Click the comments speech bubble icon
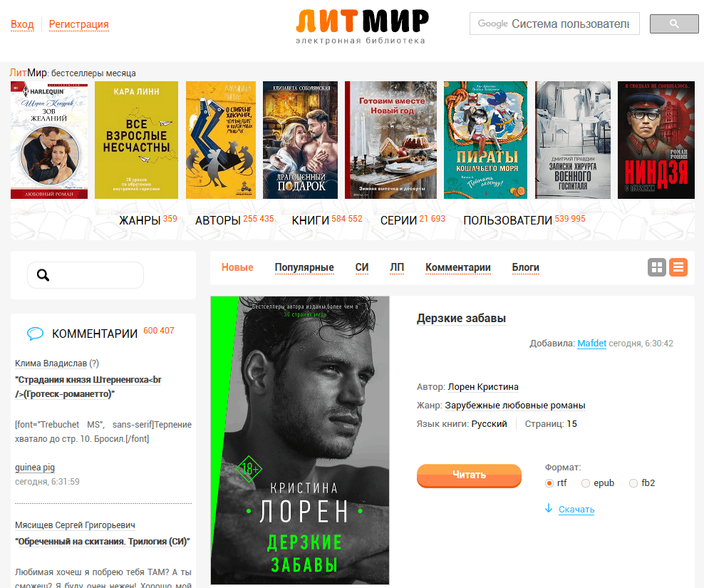704x588 pixels. pyautogui.click(x=35, y=334)
